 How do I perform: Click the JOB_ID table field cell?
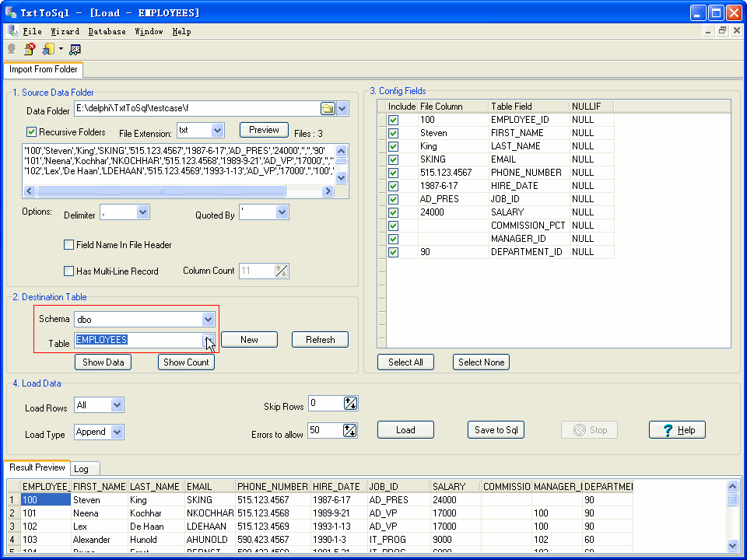529,199
